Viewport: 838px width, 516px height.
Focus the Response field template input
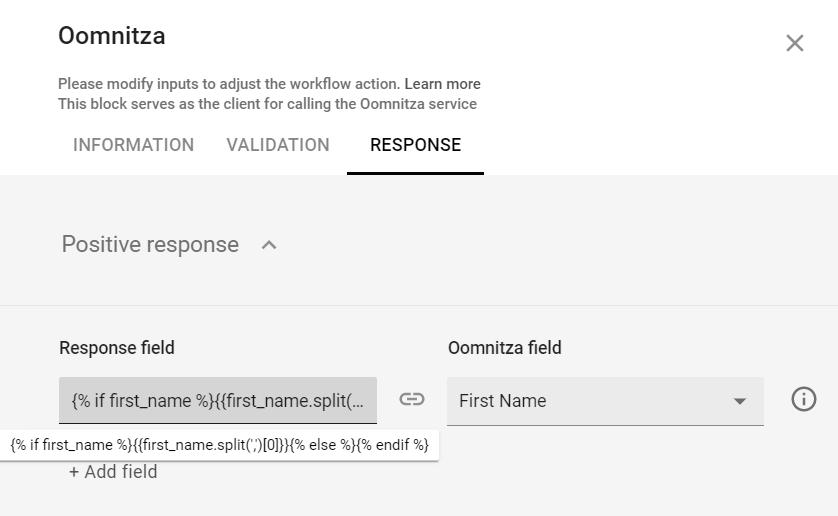coord(218,400)
